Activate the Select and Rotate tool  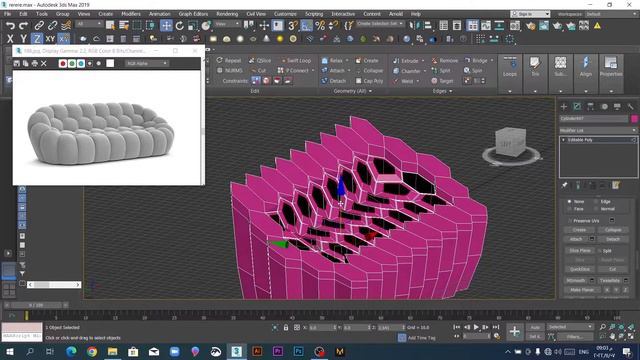pyautogui.click(x=180, y=26)
